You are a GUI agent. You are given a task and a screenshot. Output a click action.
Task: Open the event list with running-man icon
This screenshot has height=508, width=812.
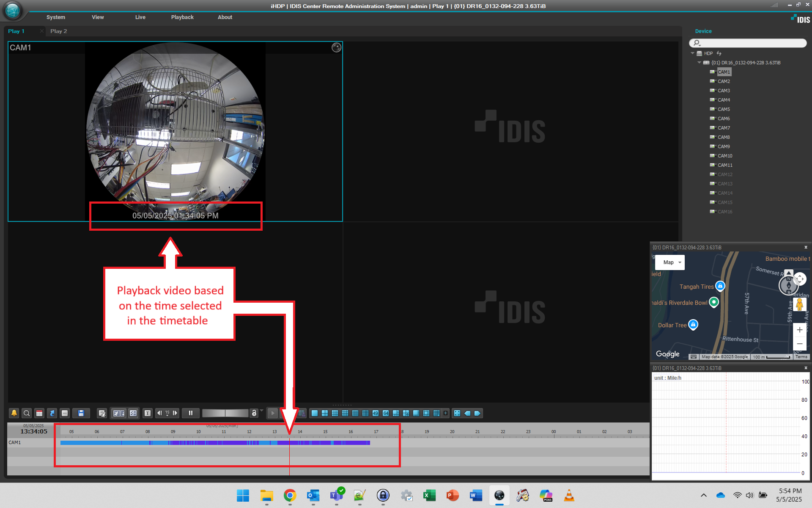click(102, 413)
